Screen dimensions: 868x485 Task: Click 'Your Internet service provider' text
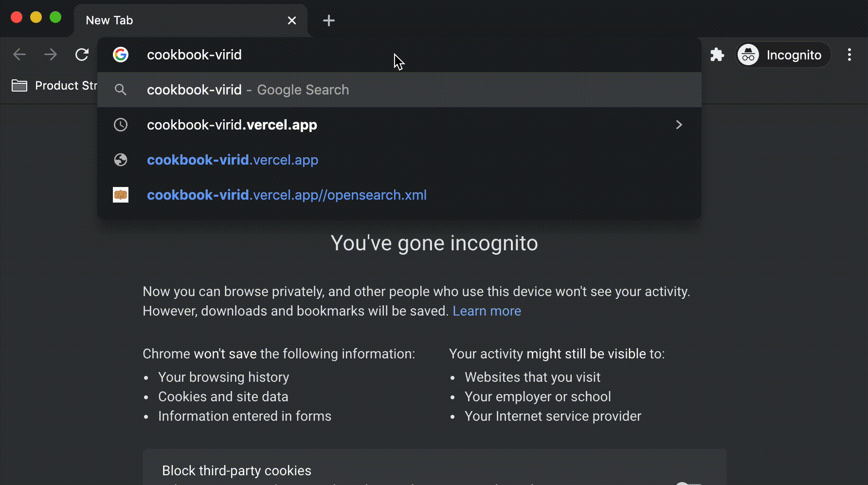coord(553,416)
